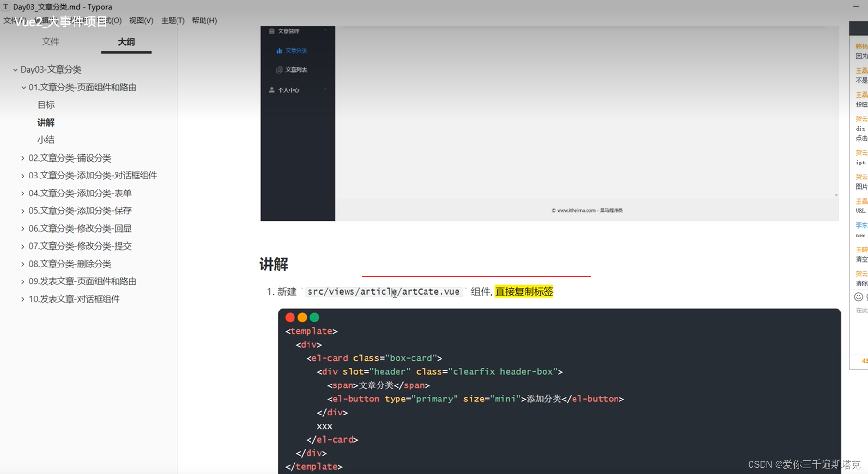This screenshot has height=474, width=868.
Task: Expand the 06.文章分类-修改分类-回显 section
Action: (23, 229)
